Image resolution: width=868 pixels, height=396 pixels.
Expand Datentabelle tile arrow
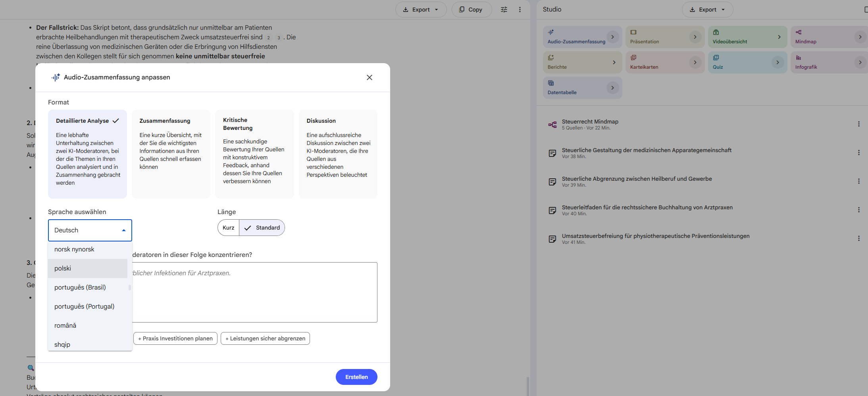[x=613, y=88]
